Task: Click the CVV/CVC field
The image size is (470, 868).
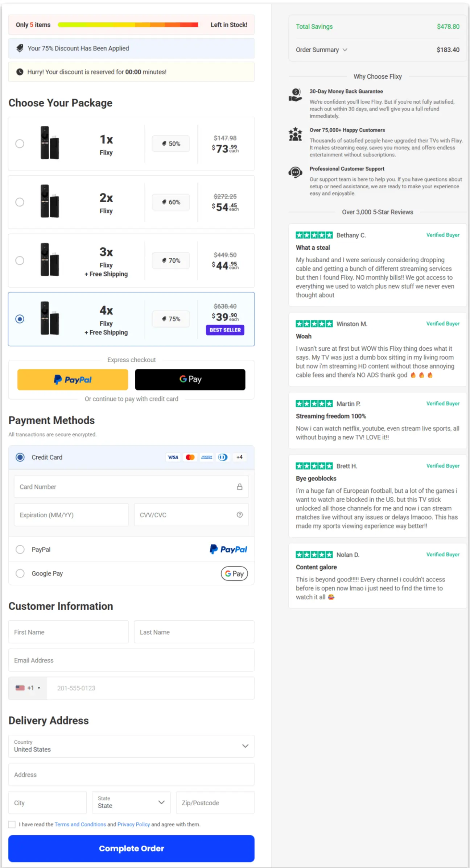Action: click(191, 514)
